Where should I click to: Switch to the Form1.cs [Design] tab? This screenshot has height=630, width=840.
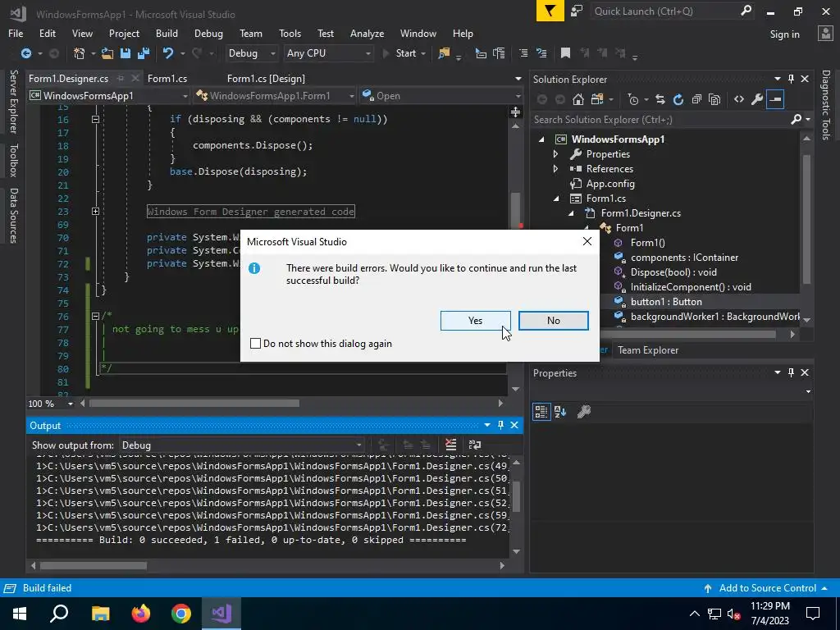(x=266, y=78)
